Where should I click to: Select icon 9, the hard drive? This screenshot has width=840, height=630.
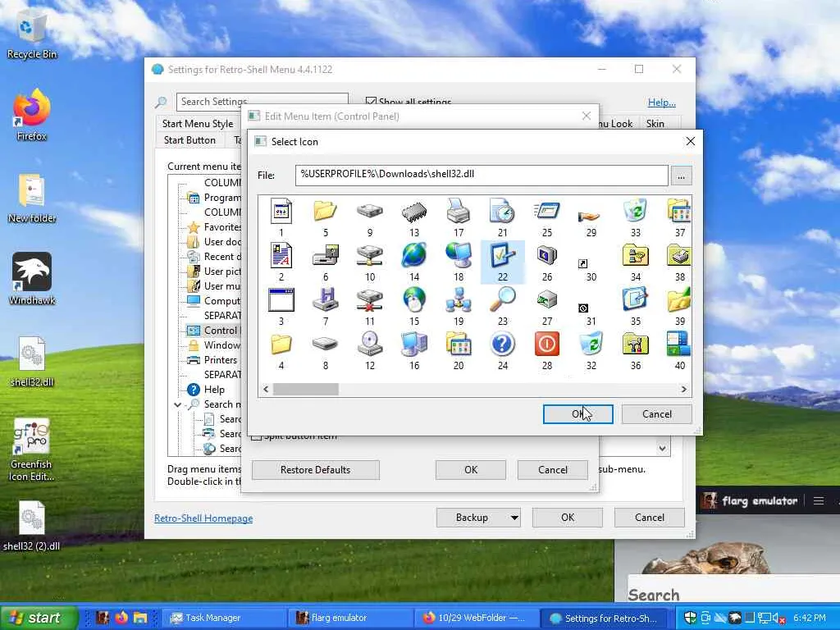coord(370,212)
